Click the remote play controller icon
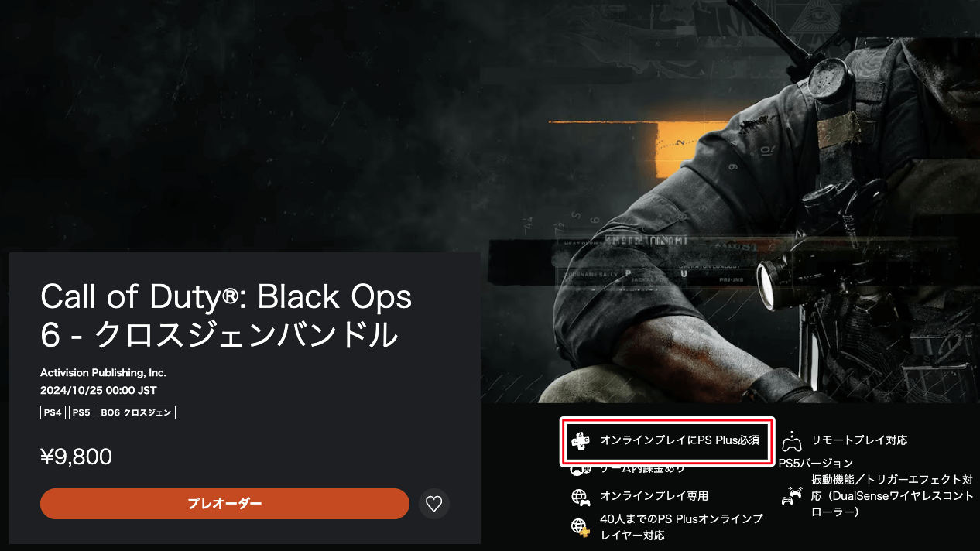Viewport: 980px width, 551px height. 791,441
